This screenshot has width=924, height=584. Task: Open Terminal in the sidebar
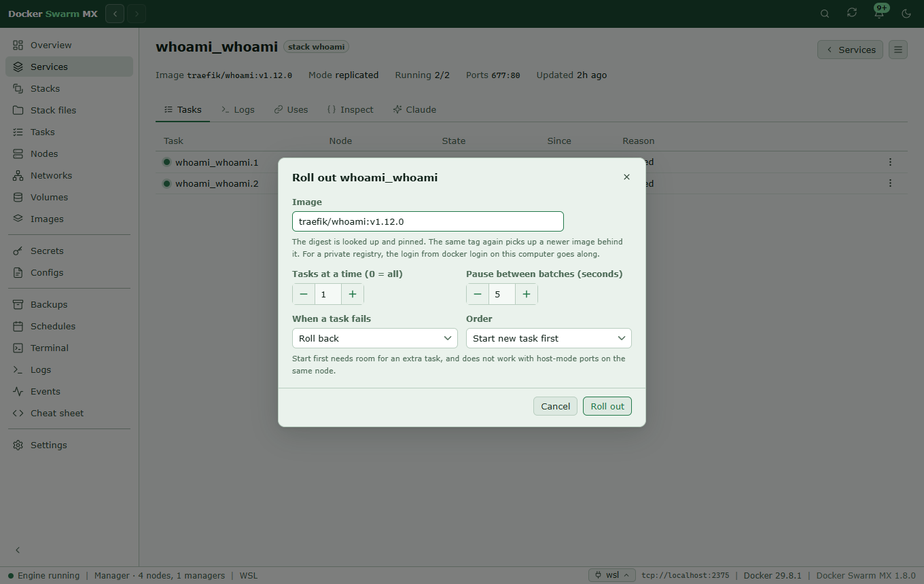click(69, 348)
